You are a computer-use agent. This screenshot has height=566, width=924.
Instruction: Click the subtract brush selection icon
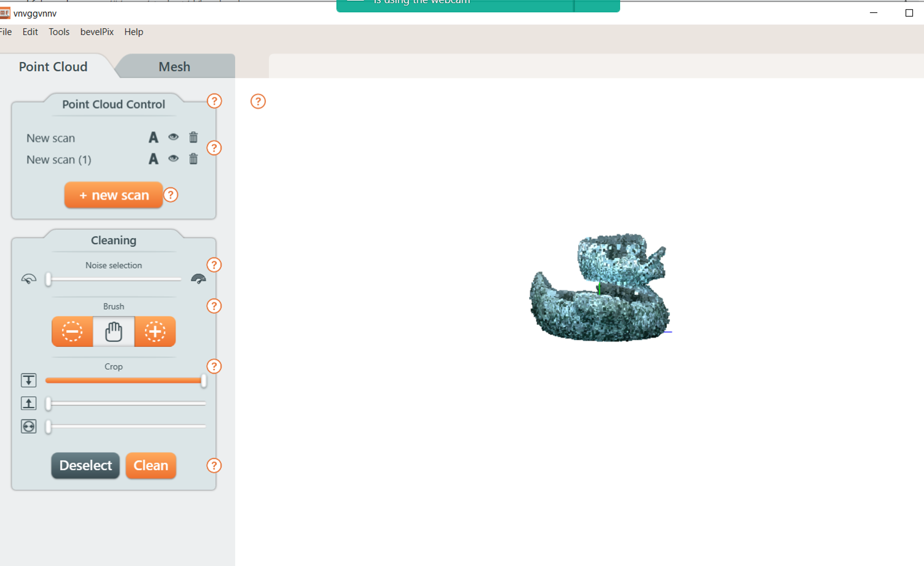[x=72, y=331]
